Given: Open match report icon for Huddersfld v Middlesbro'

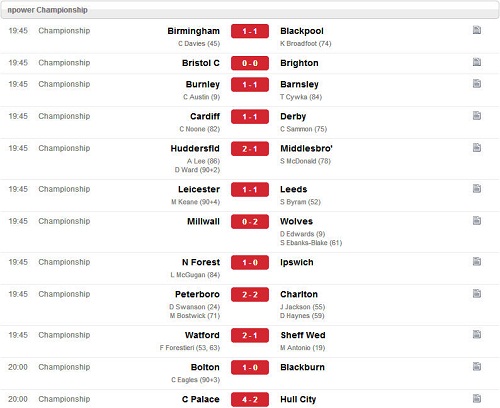Looking at the screenshot, I should pyautogui.click(x=477, y=148).
